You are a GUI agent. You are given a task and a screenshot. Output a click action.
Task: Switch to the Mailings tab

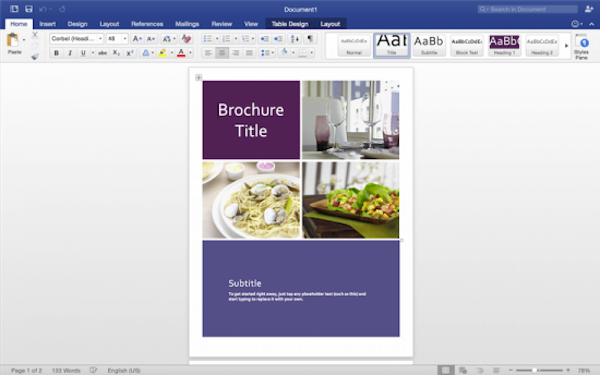click(x=187, y=24)
